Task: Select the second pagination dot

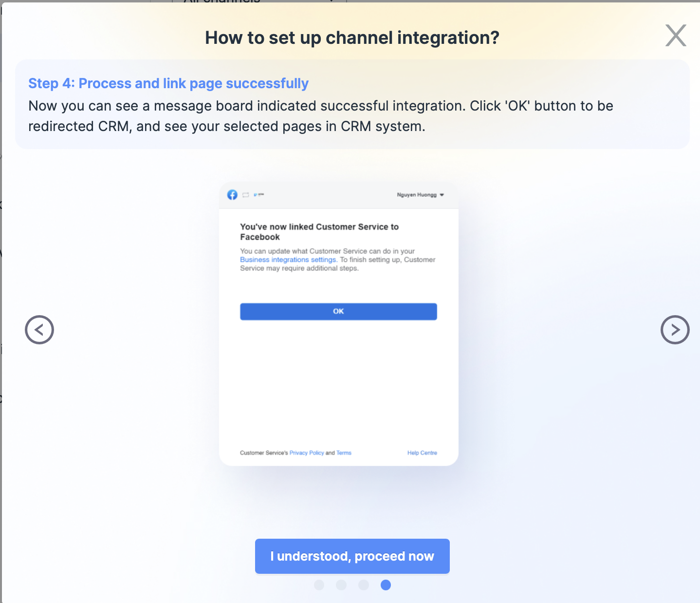Action: (x=341, y=585)
